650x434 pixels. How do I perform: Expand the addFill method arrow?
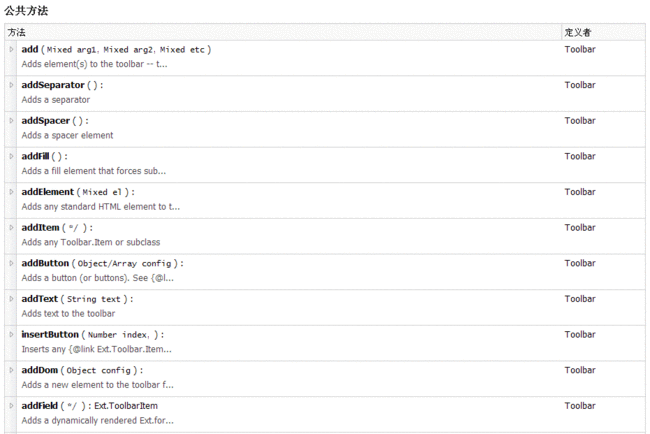pos(11,156)
